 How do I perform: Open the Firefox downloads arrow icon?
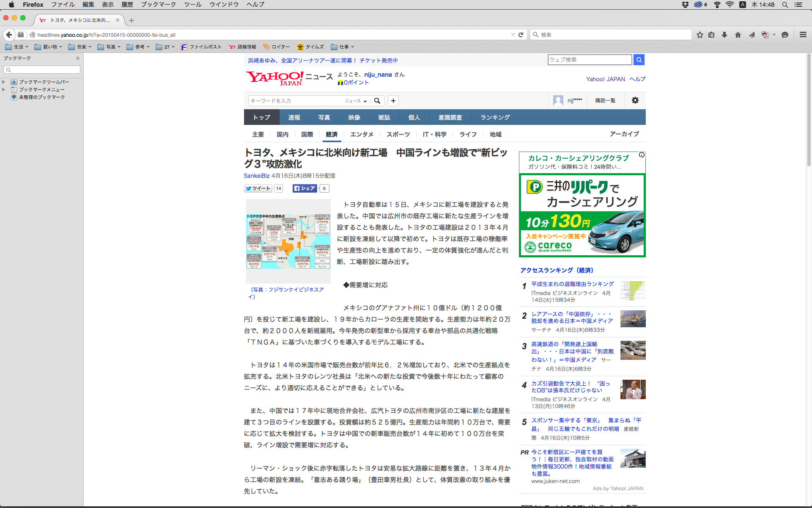tap(724, 35)
